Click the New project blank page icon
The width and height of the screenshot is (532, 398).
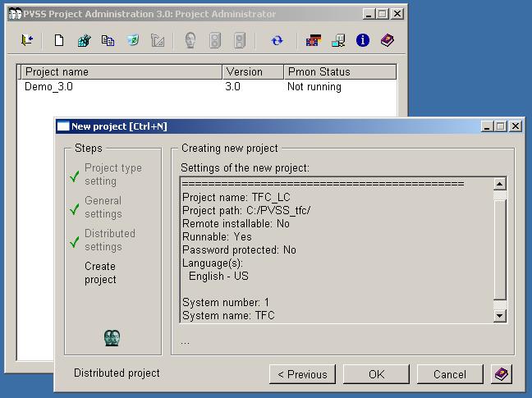(59, 40)
